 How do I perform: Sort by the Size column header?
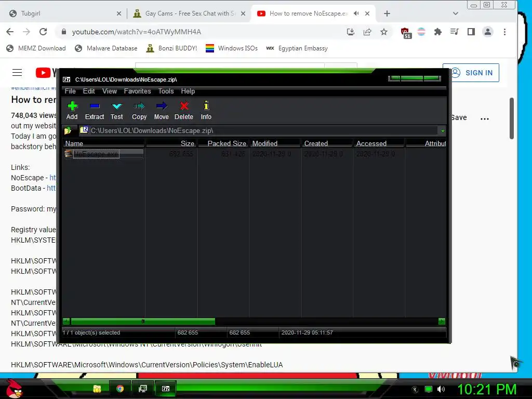tap(171, 143)
